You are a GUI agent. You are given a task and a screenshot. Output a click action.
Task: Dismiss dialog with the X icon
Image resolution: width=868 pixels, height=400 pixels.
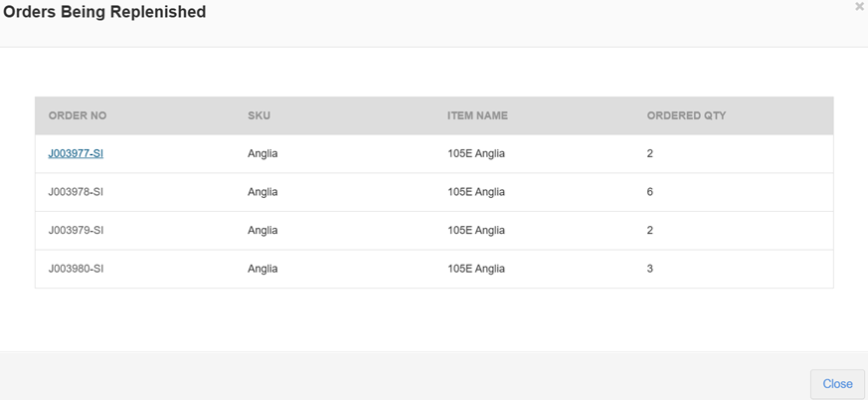click(x=859, y=7)
